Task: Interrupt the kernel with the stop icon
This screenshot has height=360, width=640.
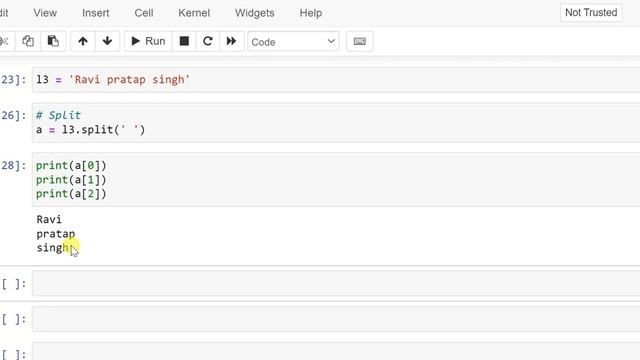Action: (x=184, y=41)
